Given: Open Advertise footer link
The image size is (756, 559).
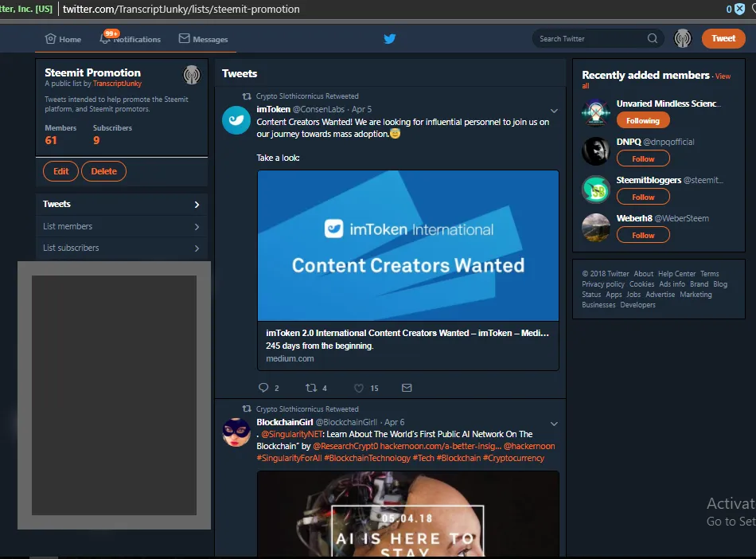Looking at the screenshot, I should click(x=660, y=294).
